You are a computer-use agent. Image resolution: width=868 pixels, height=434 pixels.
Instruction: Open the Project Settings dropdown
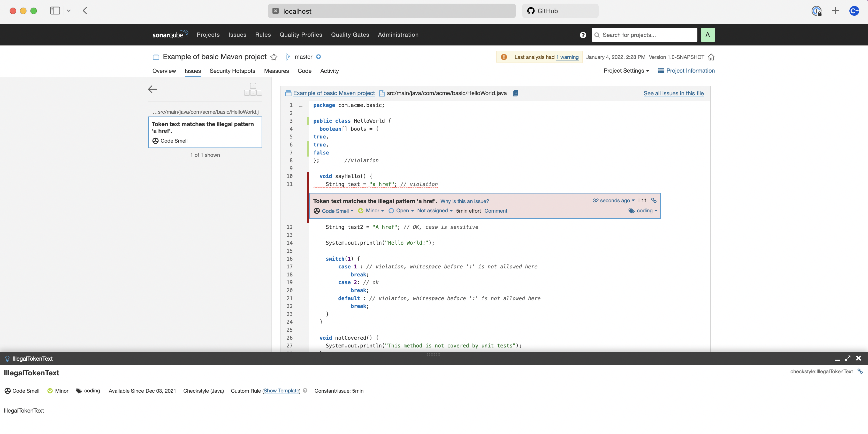click(626, 71)
